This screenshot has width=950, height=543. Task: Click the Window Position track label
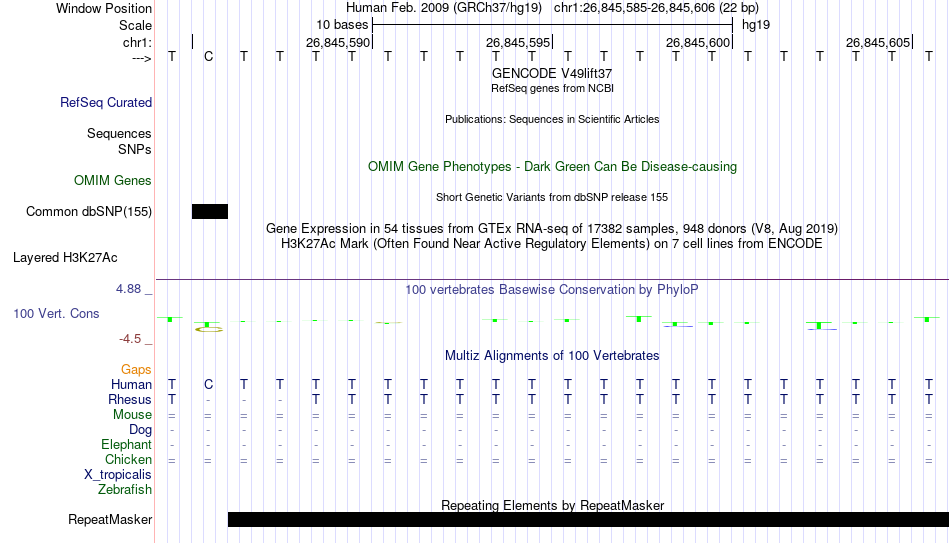click(x=104, y=8)
